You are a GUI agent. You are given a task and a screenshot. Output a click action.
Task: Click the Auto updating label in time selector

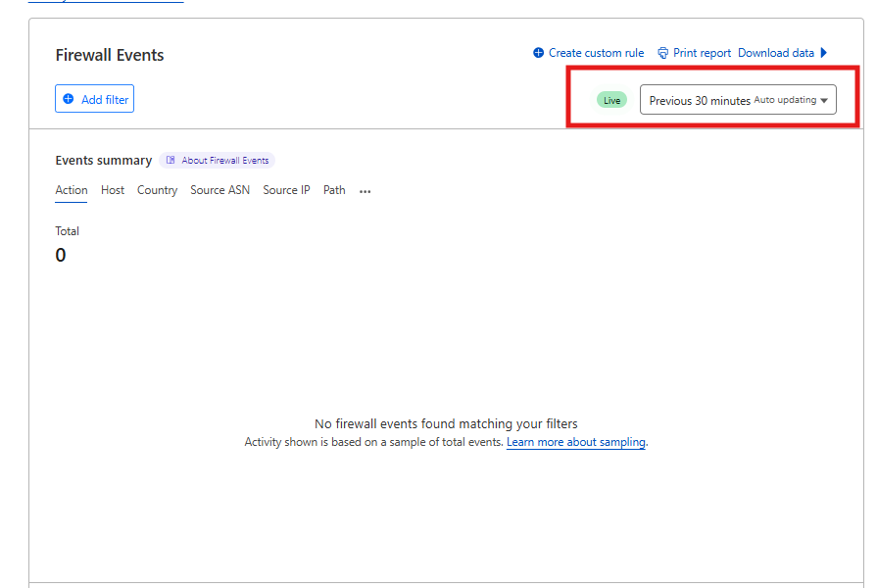coord(785,100)
